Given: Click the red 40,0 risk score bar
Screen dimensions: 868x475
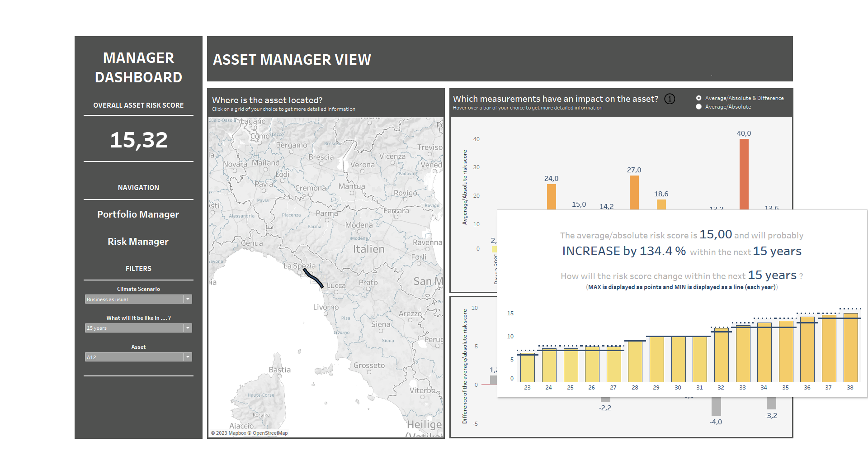Looking at the screenshot, I should click(x=744, y=174).
